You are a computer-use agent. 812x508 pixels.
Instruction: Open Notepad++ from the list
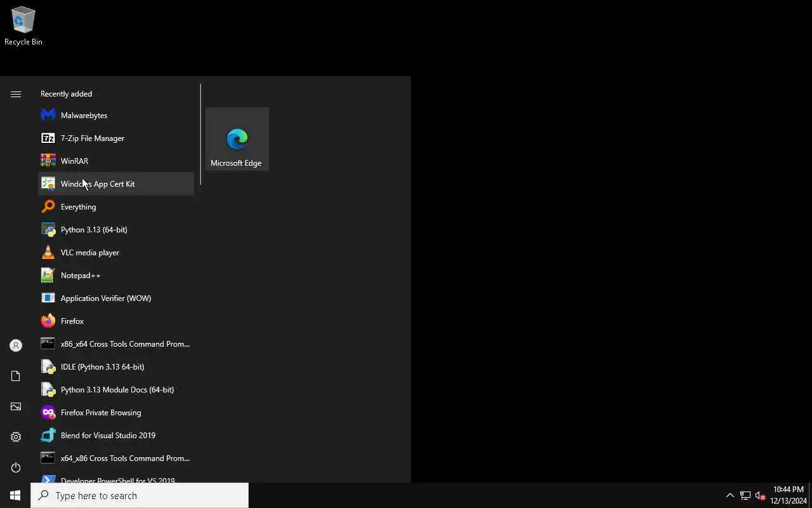click(x=116, y=276)
